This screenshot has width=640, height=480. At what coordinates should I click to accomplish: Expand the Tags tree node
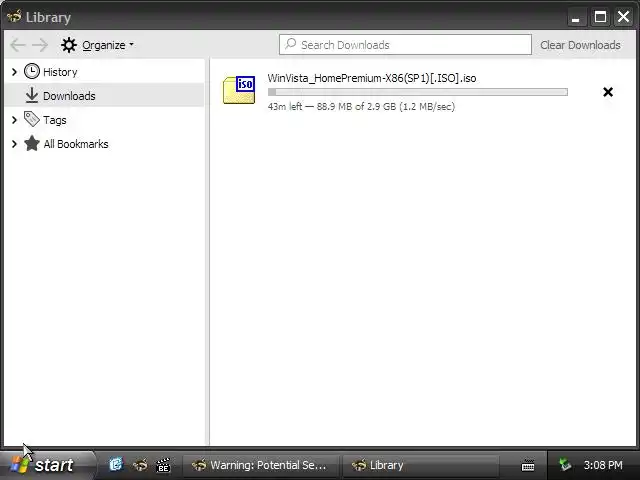click(x=14, y=120)
